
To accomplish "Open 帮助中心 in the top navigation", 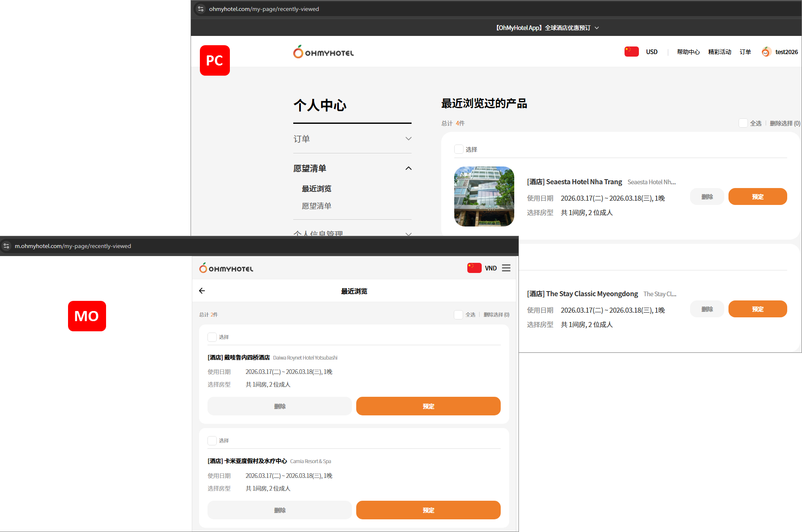I will point(688,52).
